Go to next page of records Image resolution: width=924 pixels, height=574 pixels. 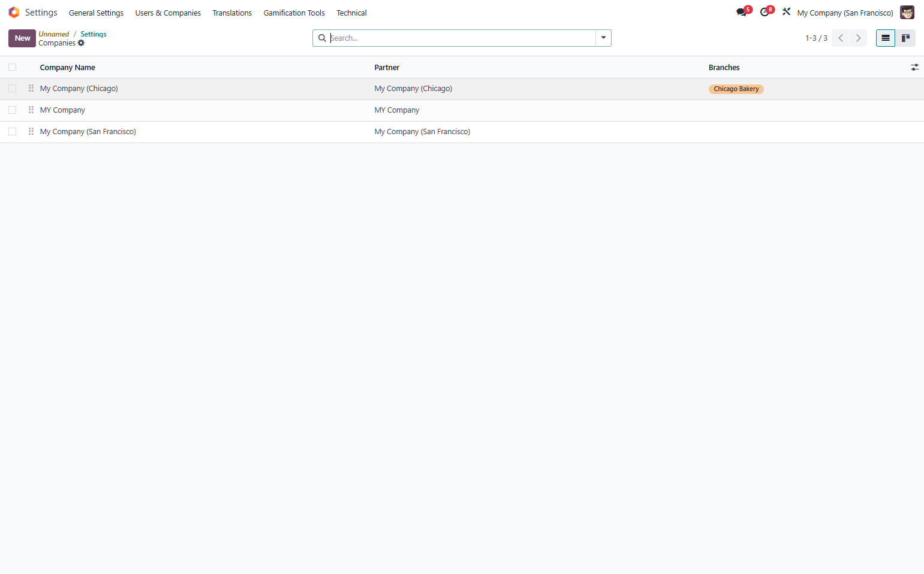tap(858, 38)
